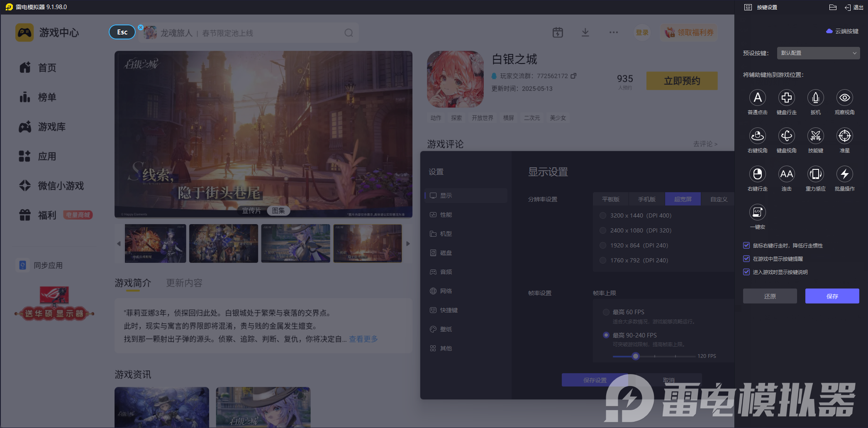This screenshot has width=868, height=428.
Task: Click the Esc key button
Action: pyautogui.click(x=122, y=32)
